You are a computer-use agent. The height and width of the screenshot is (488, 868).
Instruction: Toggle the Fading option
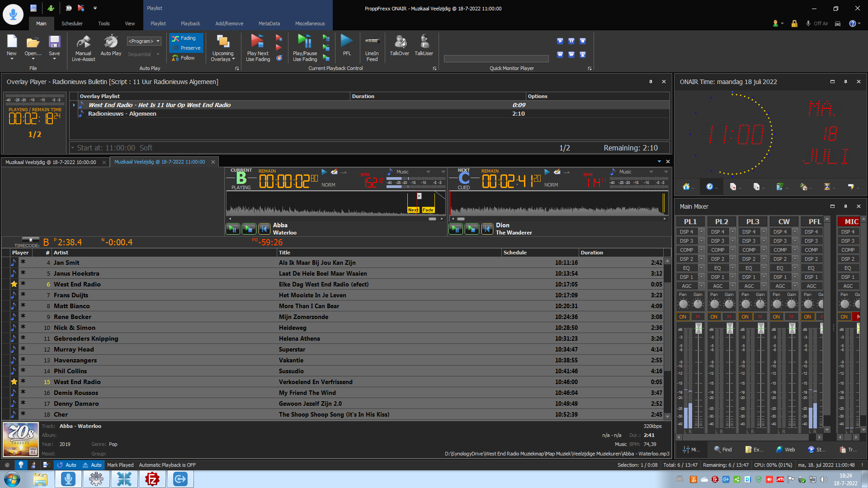[186, 38]
